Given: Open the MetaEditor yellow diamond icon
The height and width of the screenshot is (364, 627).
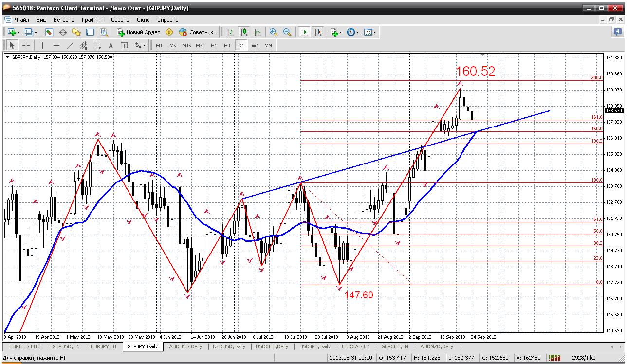Looking at the screenshot, I should point(169,32).
